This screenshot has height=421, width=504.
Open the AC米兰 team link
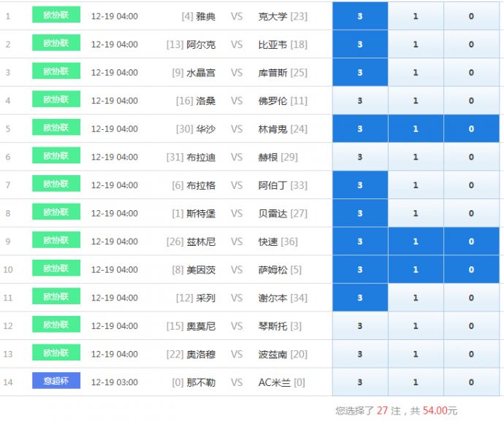[x=274, y=383]
